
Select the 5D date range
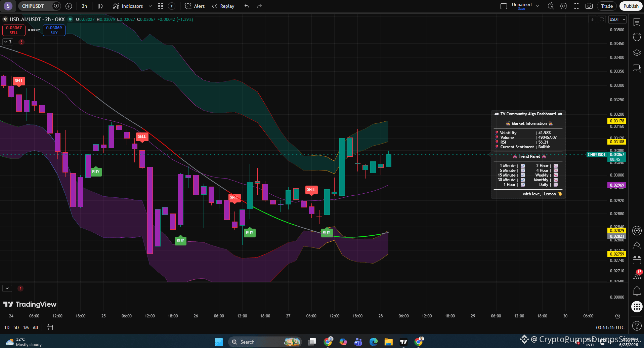pos(16,327)
